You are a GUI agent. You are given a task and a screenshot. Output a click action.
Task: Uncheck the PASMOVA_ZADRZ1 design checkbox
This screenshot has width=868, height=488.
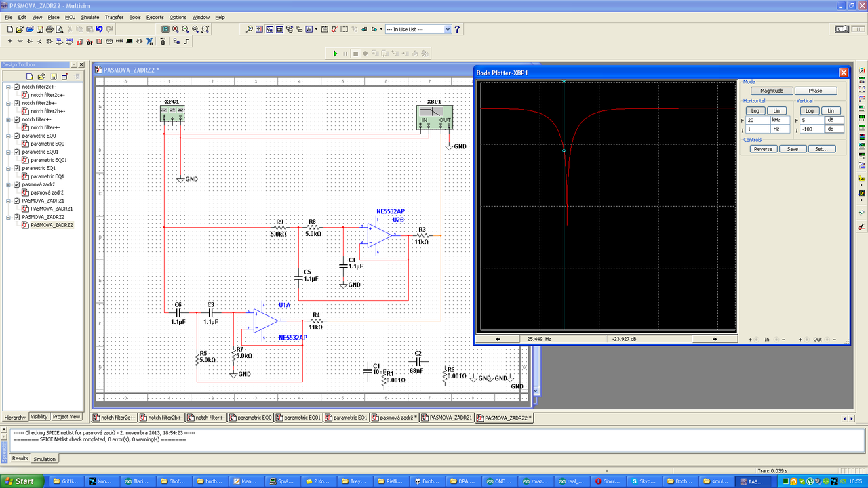click(17, 201)
